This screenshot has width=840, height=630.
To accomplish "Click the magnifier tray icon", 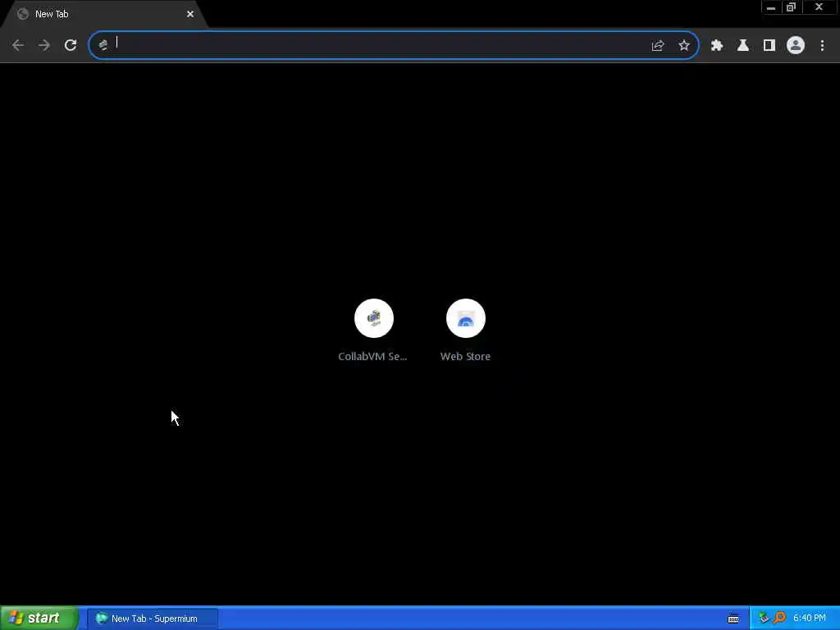I will [779, 619].
